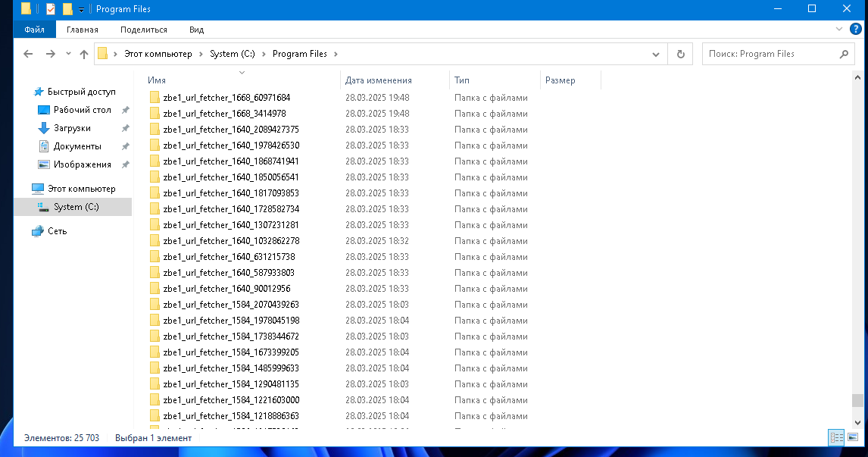The width and height of the screenshot is (868, 457).
Task: Sort by the Дата изменения column header
Action: click(379, 80)
